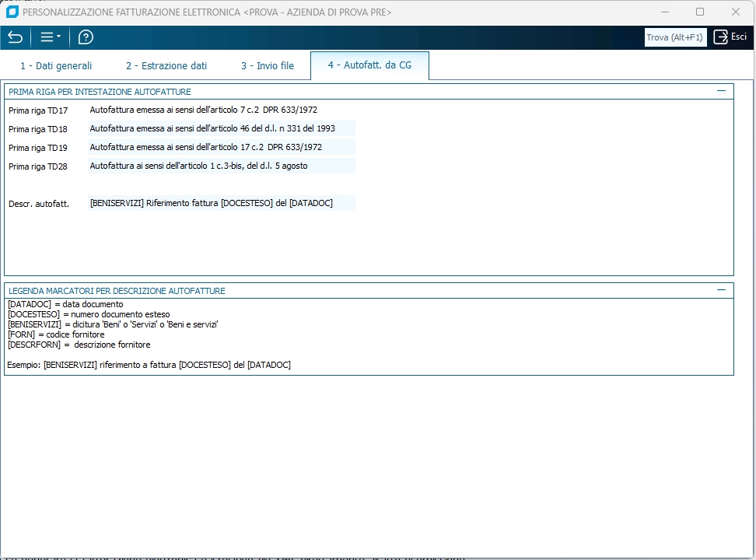Collapse the Legenda marcatori per descrizione panel
This screenshot has height=560, width=756.
click(x=721, y=290)
